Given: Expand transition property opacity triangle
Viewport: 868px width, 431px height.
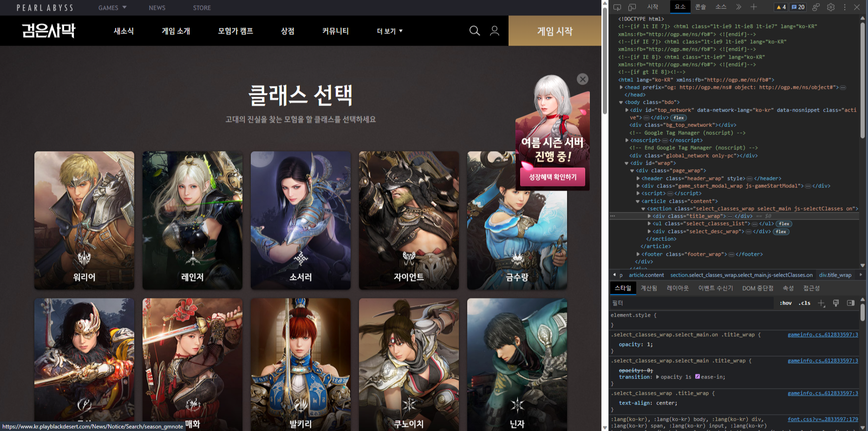Looking at the screenshot, I should [657, 377].
